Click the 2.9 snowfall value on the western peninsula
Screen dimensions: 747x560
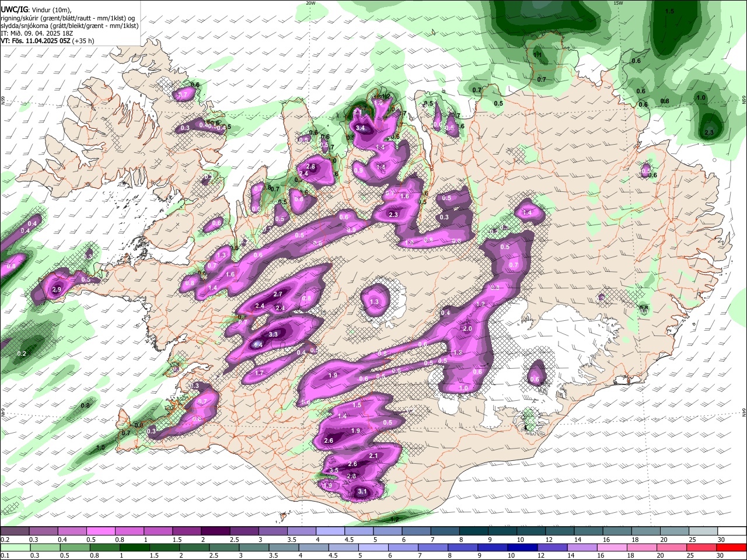(57, 289)
